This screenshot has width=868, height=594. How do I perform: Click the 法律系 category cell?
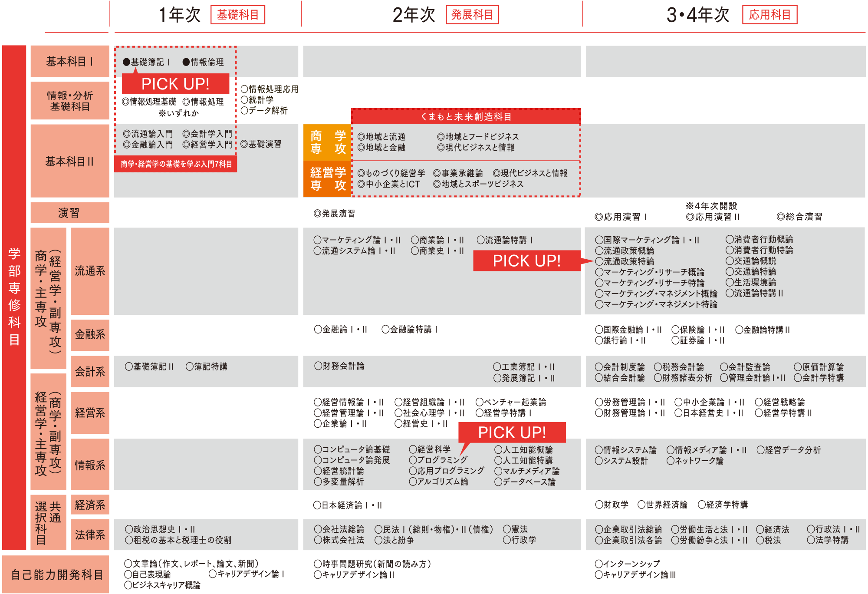coord(90,535)
